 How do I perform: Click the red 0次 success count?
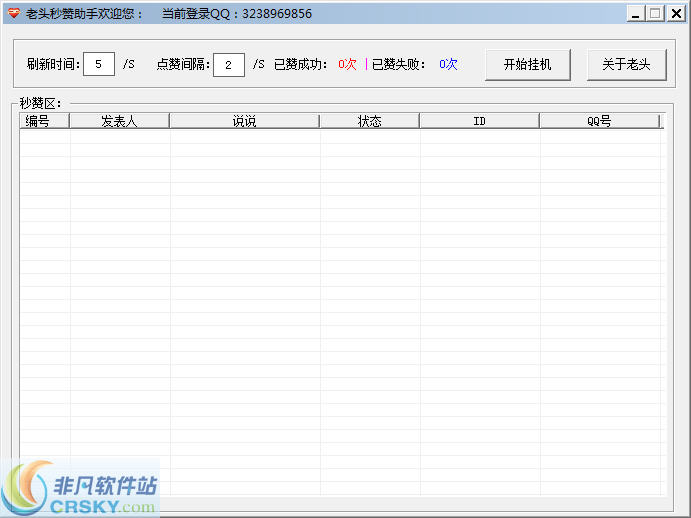pyautogui.click(x=347, y=64)
